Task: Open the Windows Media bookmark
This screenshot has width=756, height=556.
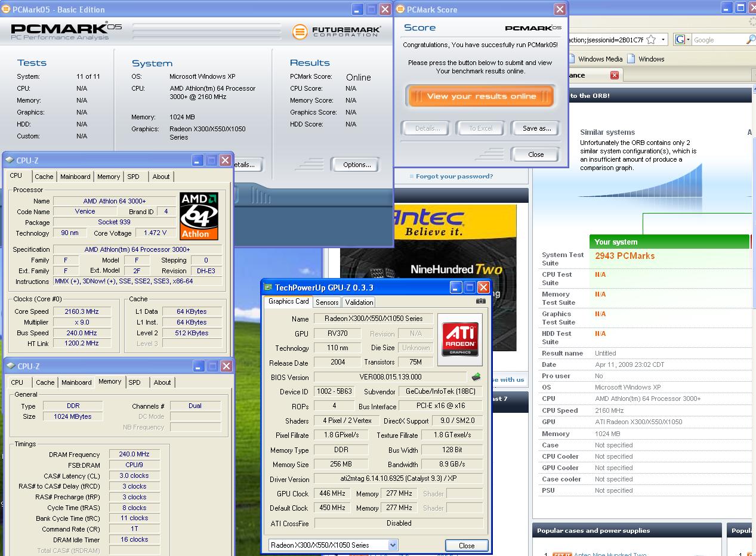Action: tap(595, 58)
